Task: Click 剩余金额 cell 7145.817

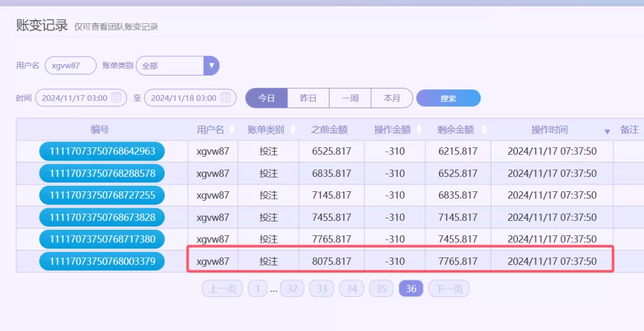Action: pos(458,218)
